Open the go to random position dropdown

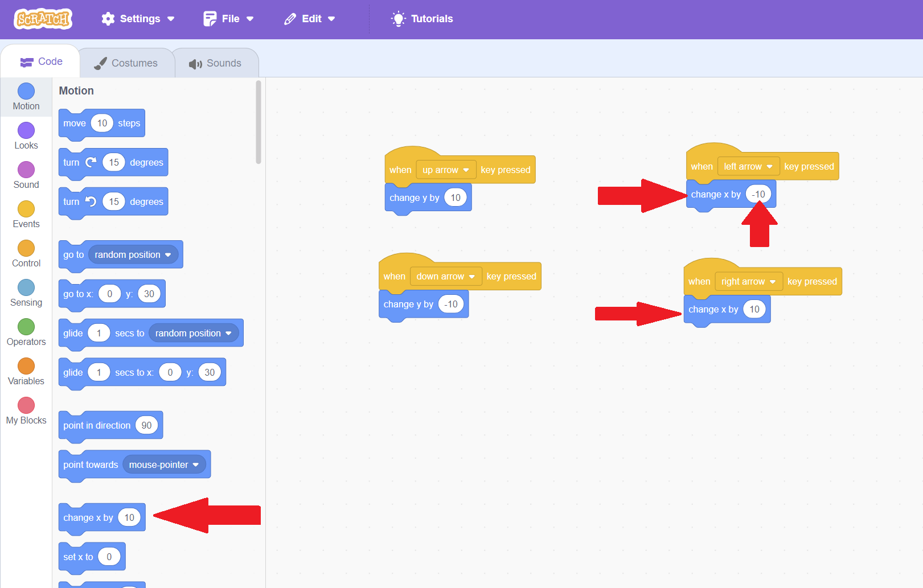point(133,254)
